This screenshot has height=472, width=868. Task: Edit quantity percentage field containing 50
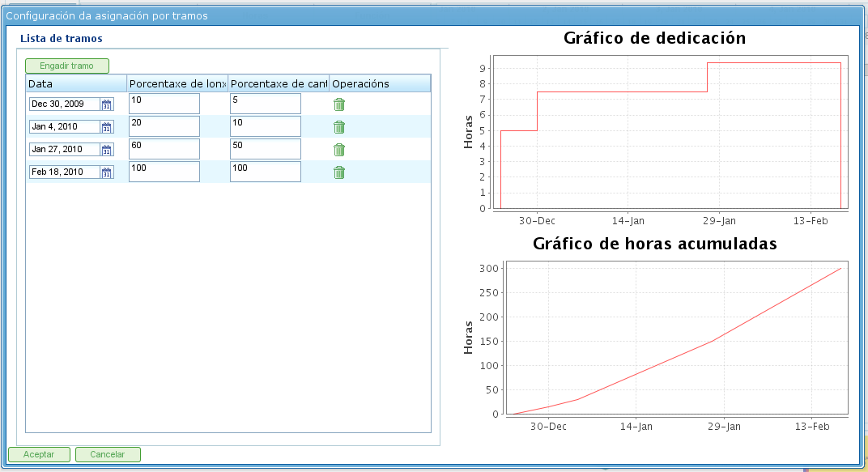[265, 149]
